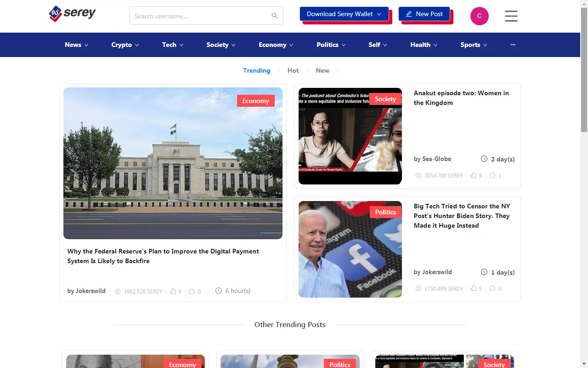Expand the Economy category menu
Image resolution: width=588 pixels, height=368 pixels.
[x=276, y=45]
